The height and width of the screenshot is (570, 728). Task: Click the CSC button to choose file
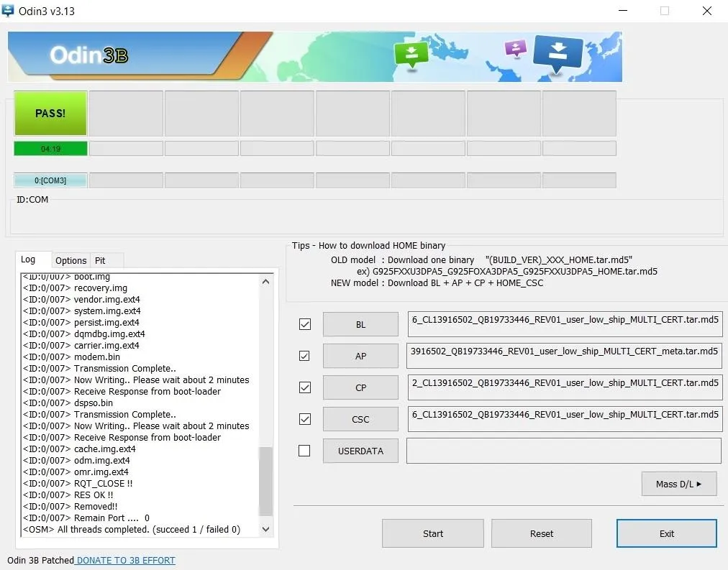point(360,419)
